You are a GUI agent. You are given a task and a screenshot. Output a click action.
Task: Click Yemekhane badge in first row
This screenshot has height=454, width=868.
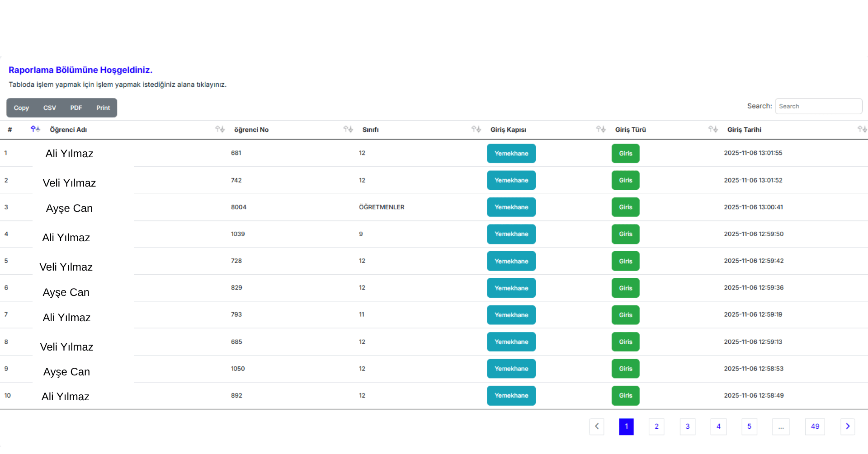[511, 154]
